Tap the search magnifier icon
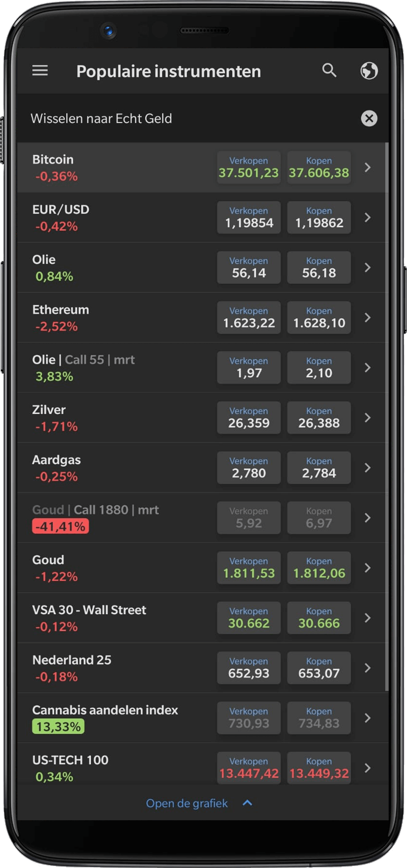Viewport: 407px width, 868px height. [329, 70]
